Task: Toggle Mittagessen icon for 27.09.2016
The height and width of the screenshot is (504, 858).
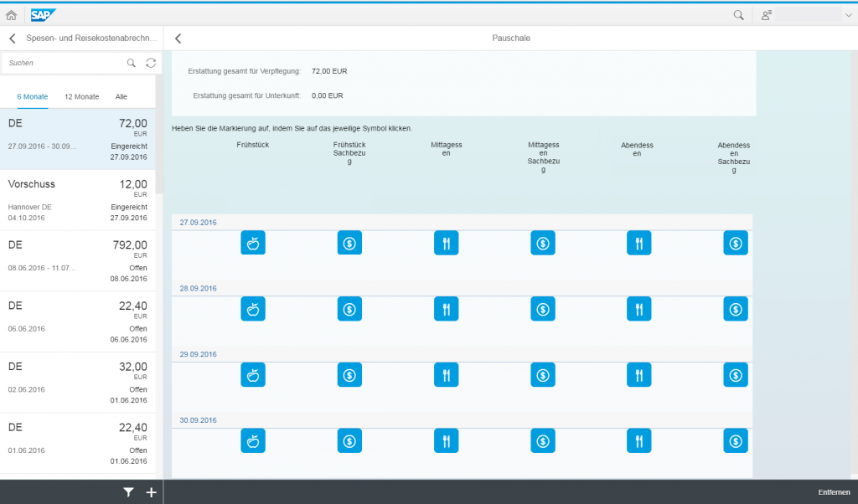Action: [446, 243]
